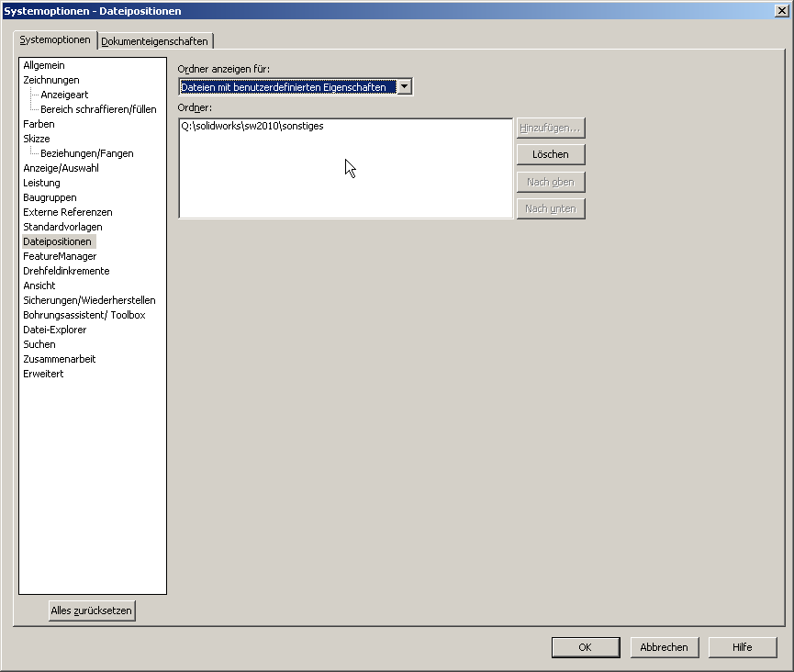Open FeatureManager options

tap(60, 256)
